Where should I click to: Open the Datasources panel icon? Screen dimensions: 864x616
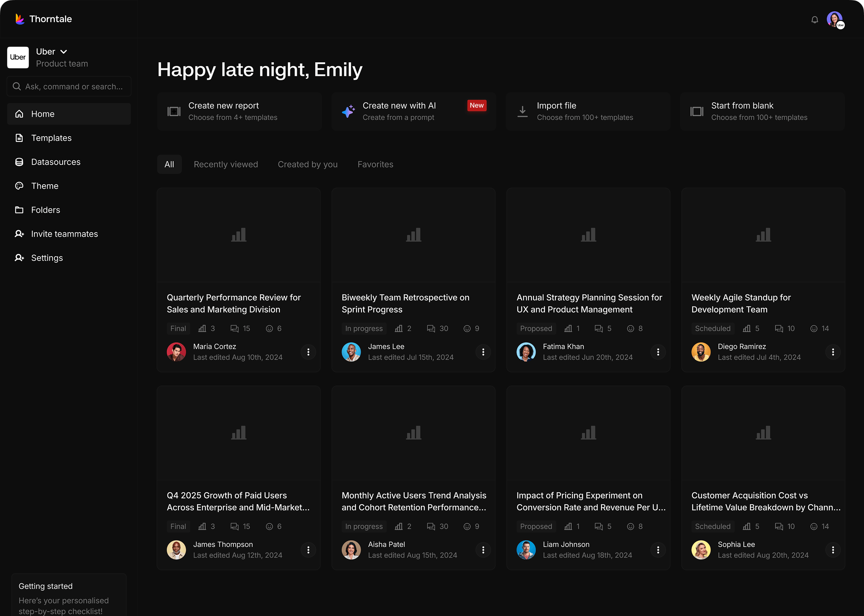pos(19,162)
